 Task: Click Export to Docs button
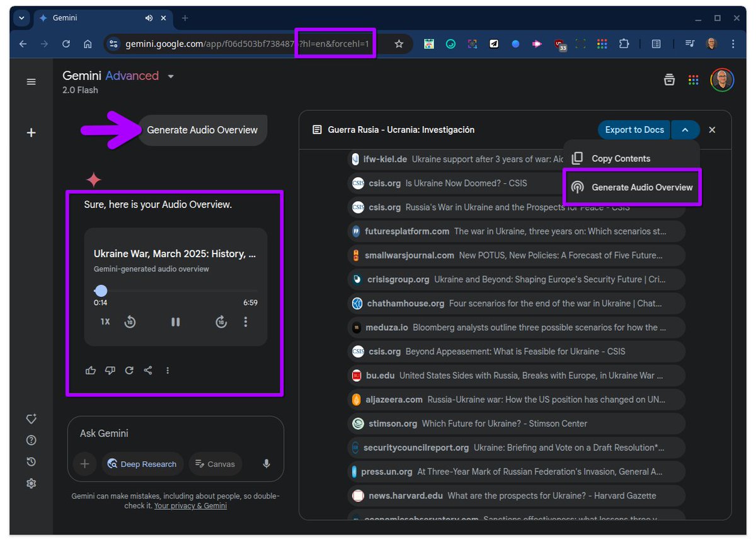click(634, 130)
